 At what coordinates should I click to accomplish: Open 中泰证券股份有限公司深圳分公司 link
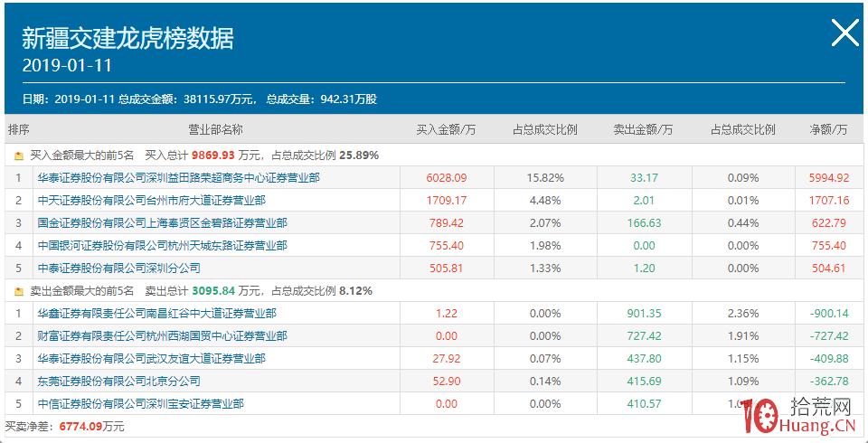tap(118, 269)
